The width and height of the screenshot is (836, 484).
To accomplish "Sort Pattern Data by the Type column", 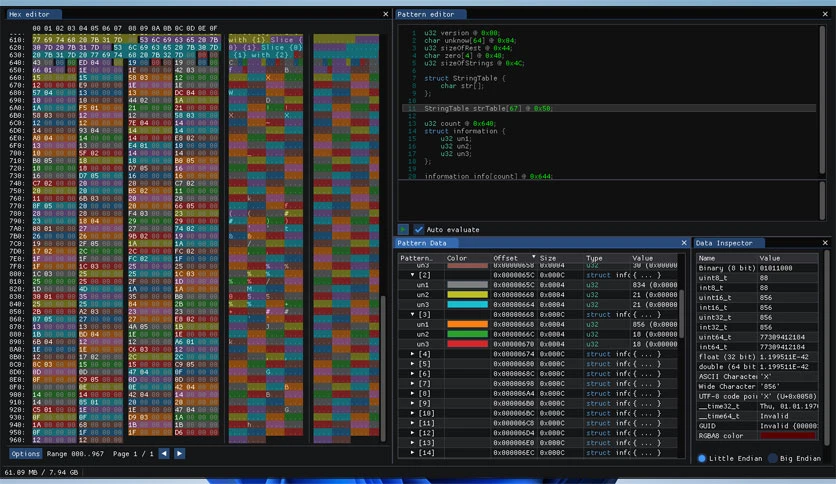I will coord(606,258).
